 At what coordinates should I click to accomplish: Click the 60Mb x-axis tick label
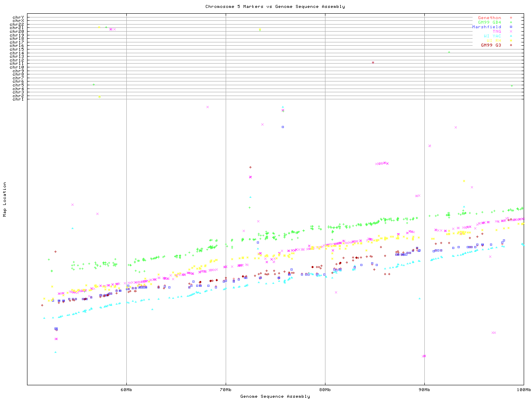point(126,390)
